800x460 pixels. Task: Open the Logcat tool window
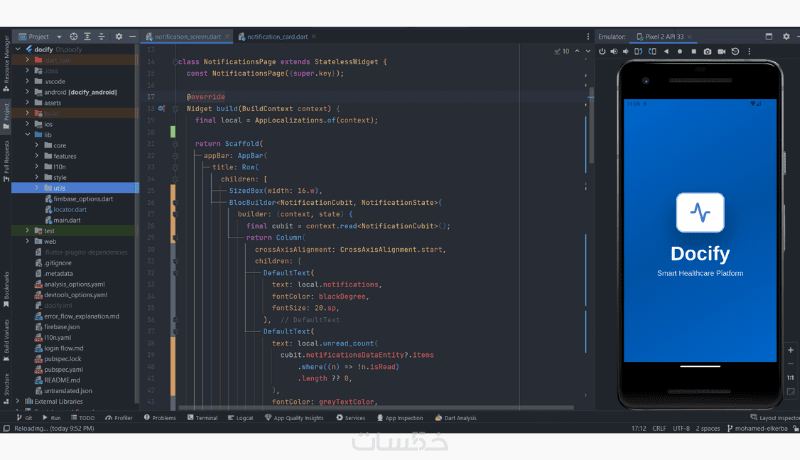(240, 418)
